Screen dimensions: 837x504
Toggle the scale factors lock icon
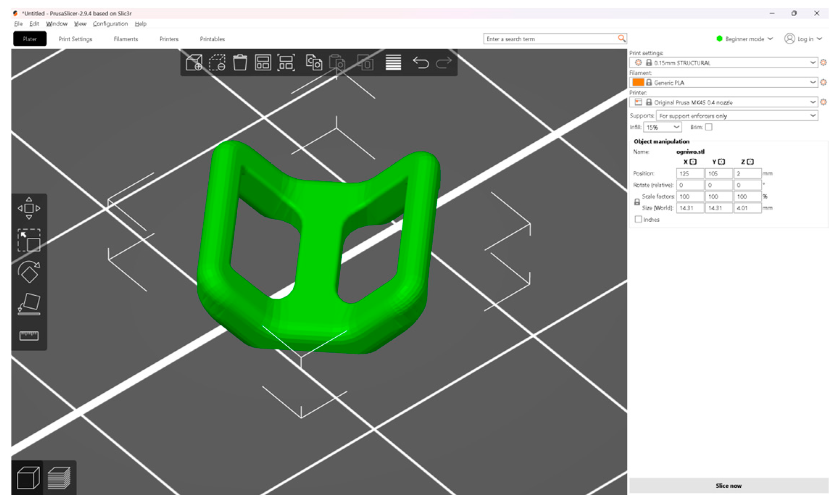point(637,202)
